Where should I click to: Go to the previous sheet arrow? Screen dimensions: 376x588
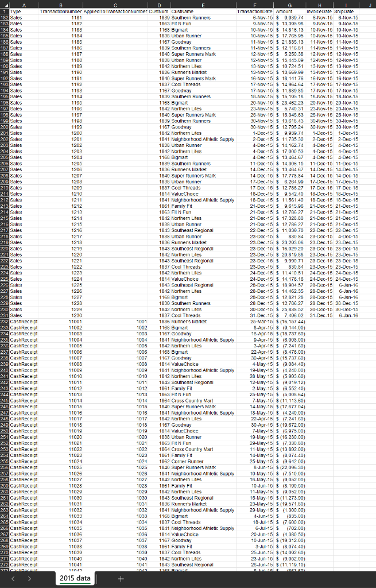(13, 579)
